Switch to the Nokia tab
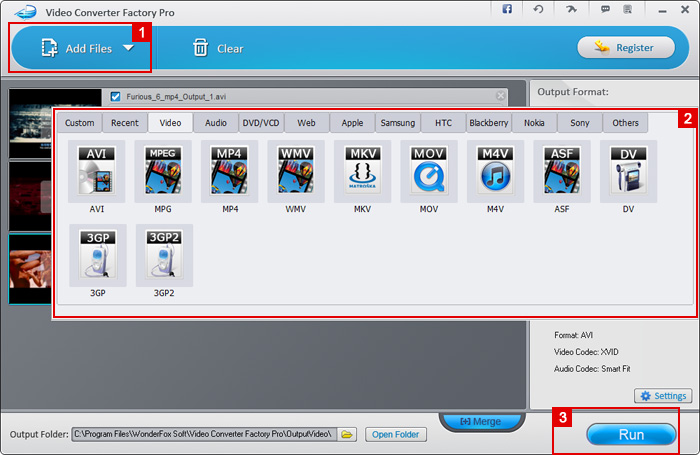Screen dimensions: 700x455 534,123
